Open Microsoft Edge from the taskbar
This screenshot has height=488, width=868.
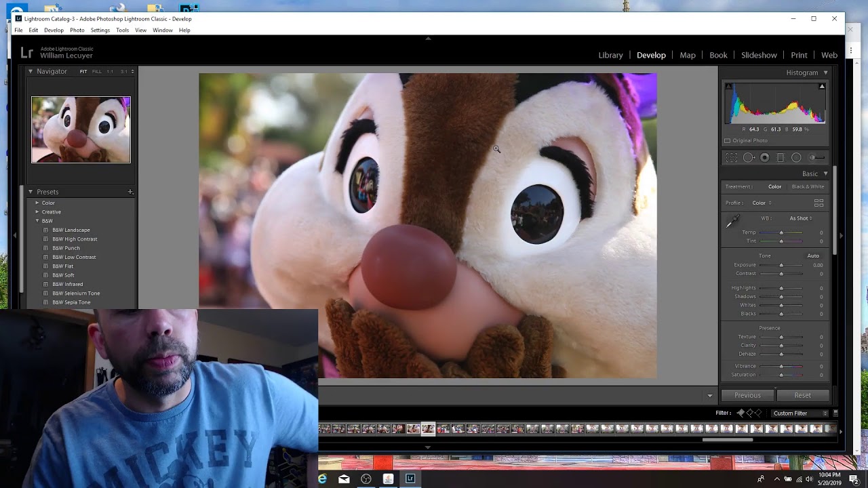click(322, 479)
